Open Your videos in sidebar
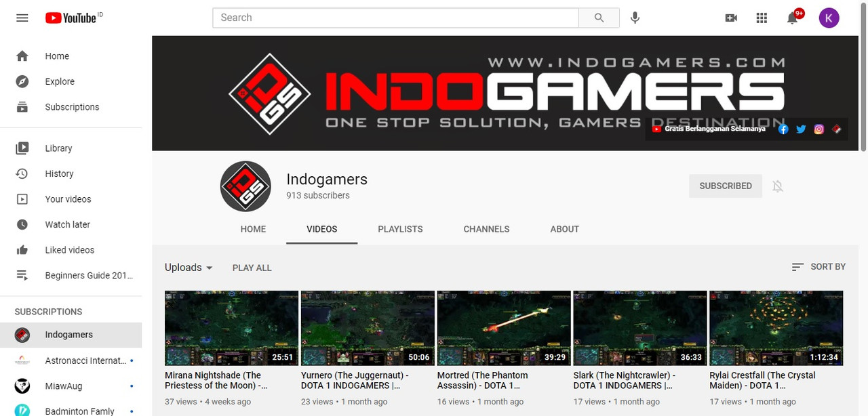Viewport: 868px width, 416px height. tap(71, 199)
